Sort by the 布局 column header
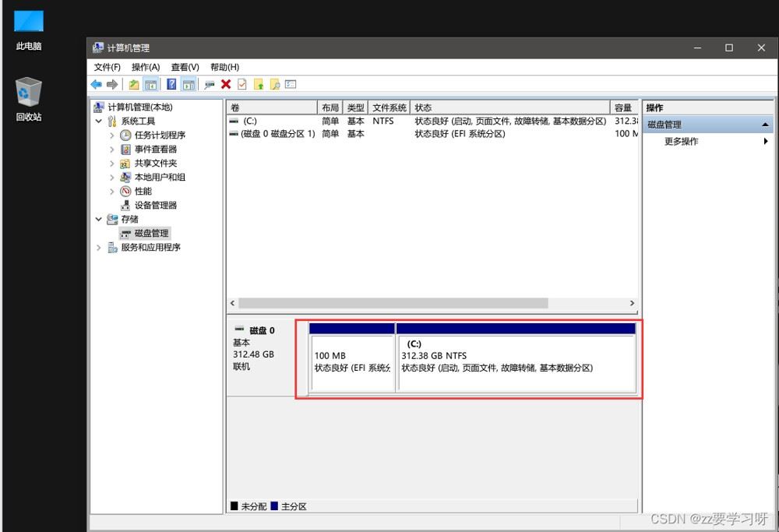Image resolution: width=779 pixels, height=532 pixels. (330, 107)
